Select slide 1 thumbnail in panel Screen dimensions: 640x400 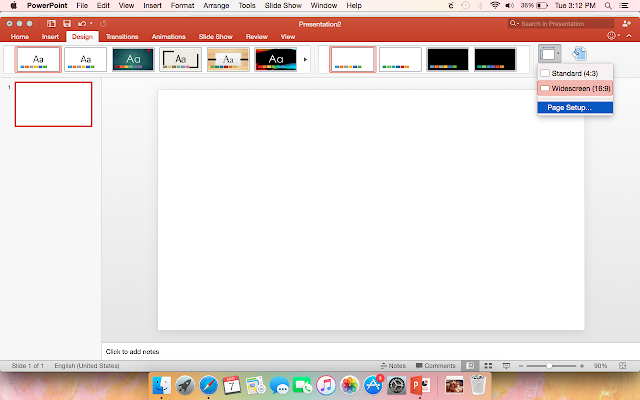(x=53, y=104)
